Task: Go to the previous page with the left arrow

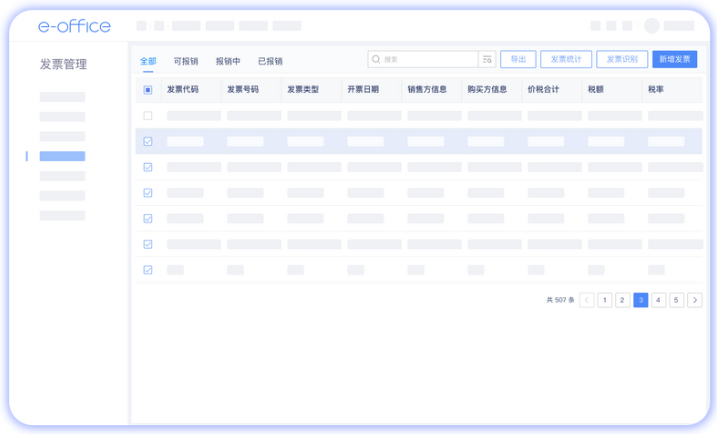Action: pyautogui.click(x=587, y=300)
